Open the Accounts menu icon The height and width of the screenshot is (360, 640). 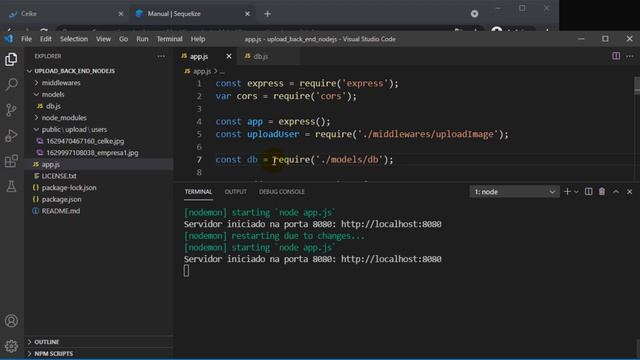tap(11, 321)
